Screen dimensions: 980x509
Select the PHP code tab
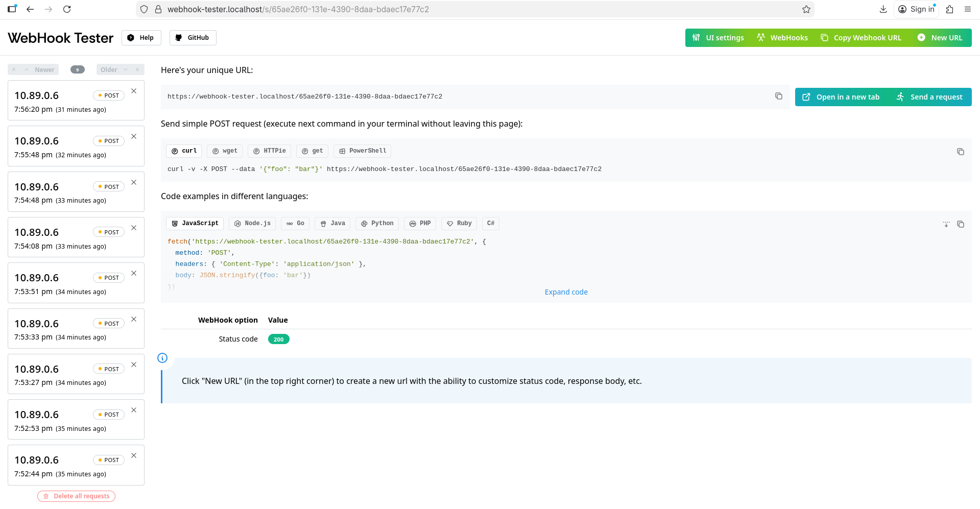pyautogui.click(x=420, y=224)
